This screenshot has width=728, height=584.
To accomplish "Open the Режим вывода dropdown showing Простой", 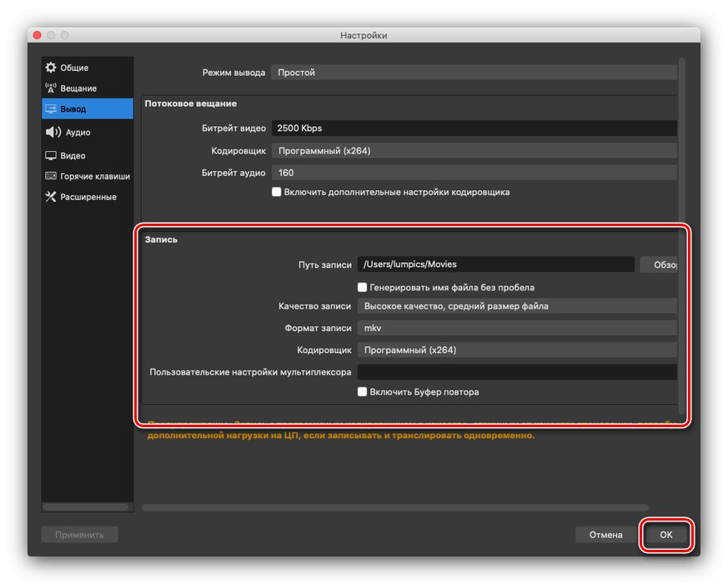I will tap(475, 73).
